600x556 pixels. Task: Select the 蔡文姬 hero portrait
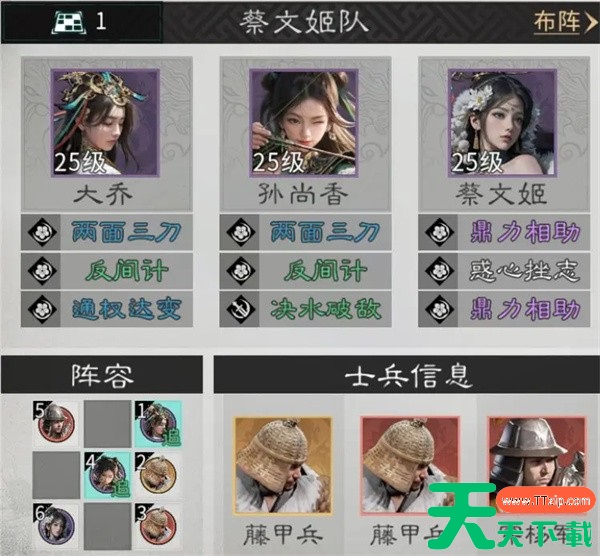502,123
